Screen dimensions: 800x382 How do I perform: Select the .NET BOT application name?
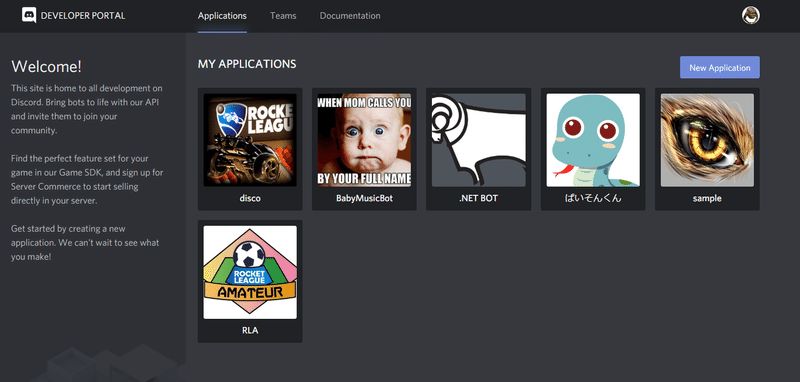coord(479,198)
